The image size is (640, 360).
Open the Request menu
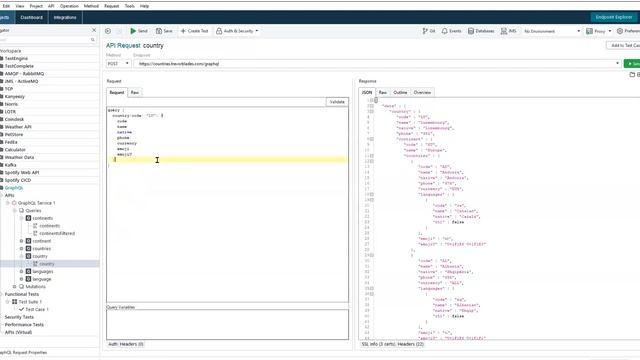pyautogui.click(x=111, y=6)
